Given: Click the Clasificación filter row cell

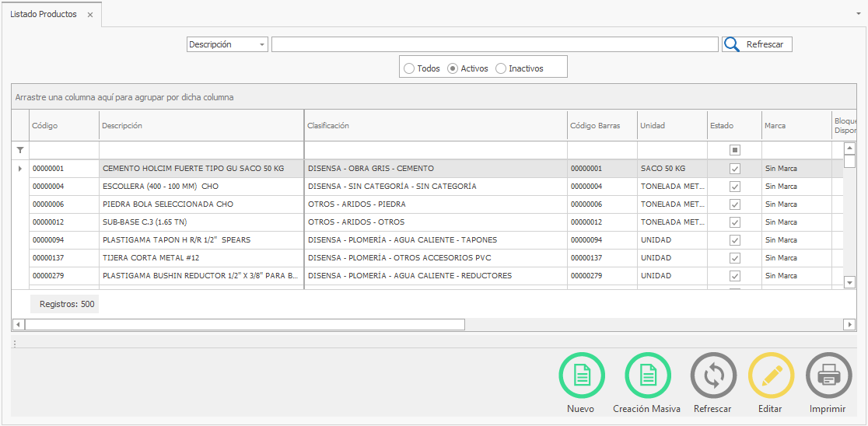Looking at the screenshot, I should pos(436,150).
